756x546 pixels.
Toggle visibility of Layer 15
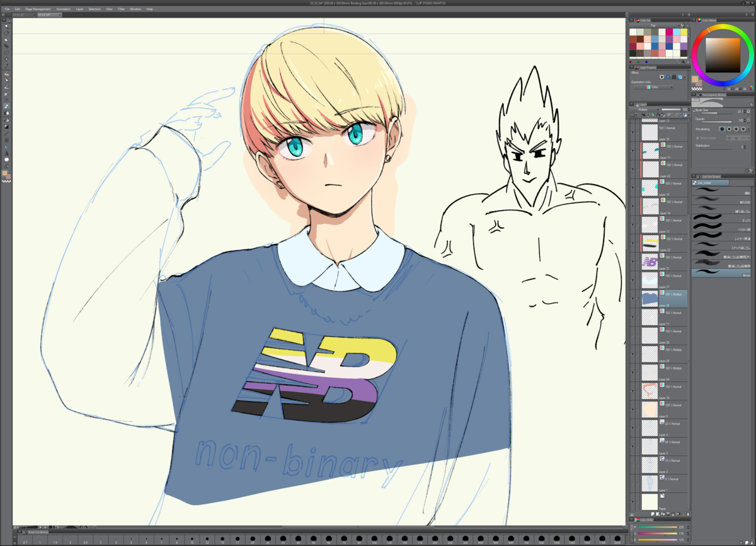[633, 187]
